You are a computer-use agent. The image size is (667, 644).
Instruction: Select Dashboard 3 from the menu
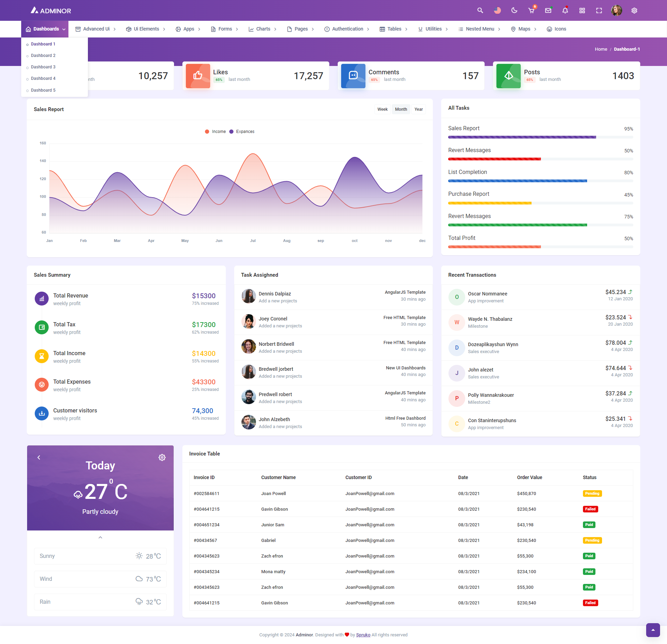tap(43, 67)
